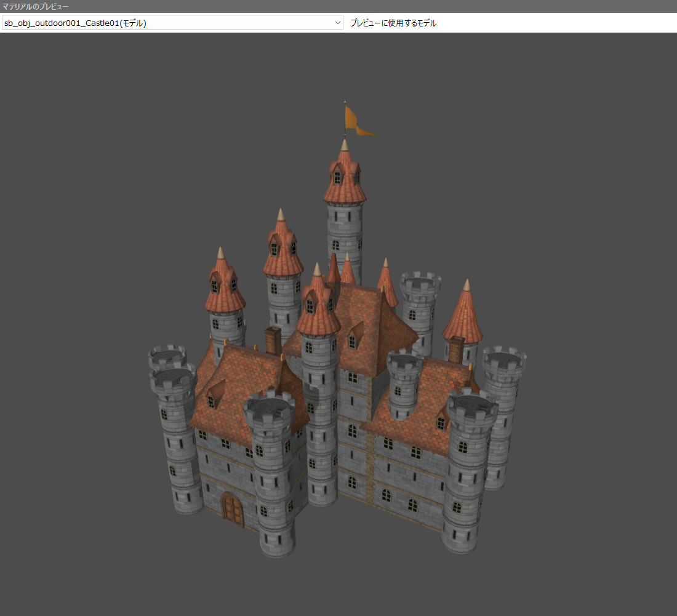This screenshot has width=677, height=616.
Task: Click the sb_obj_outdoor001_Castle01 model name field
Action: pos(166,23)
